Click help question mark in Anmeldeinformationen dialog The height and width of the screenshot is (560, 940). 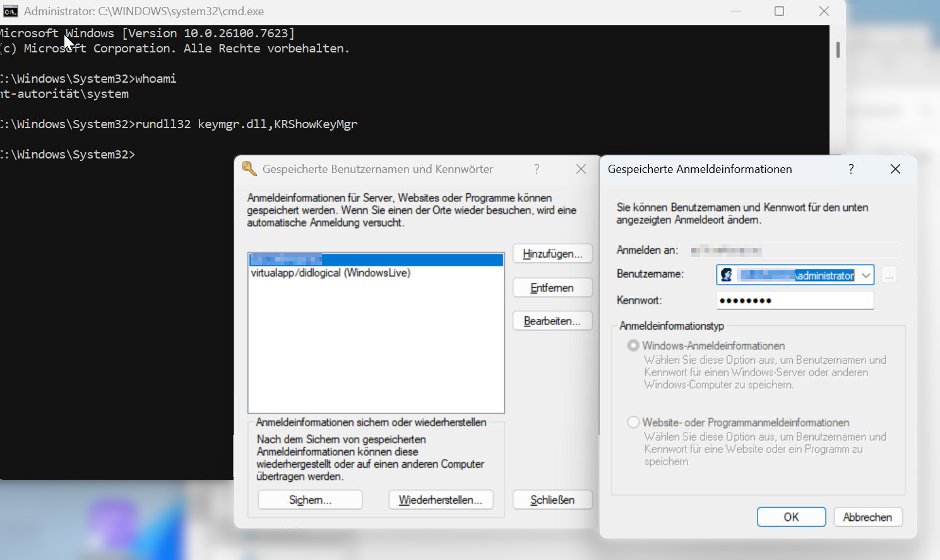(x=851, y=169)
